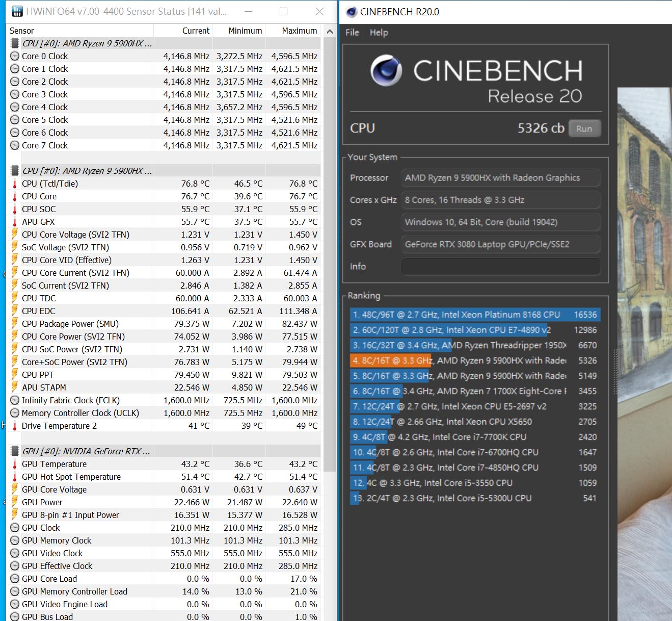Click the clock icon beside GPU Memory Clock
672x621 pixels.
(x=15, y=540)
